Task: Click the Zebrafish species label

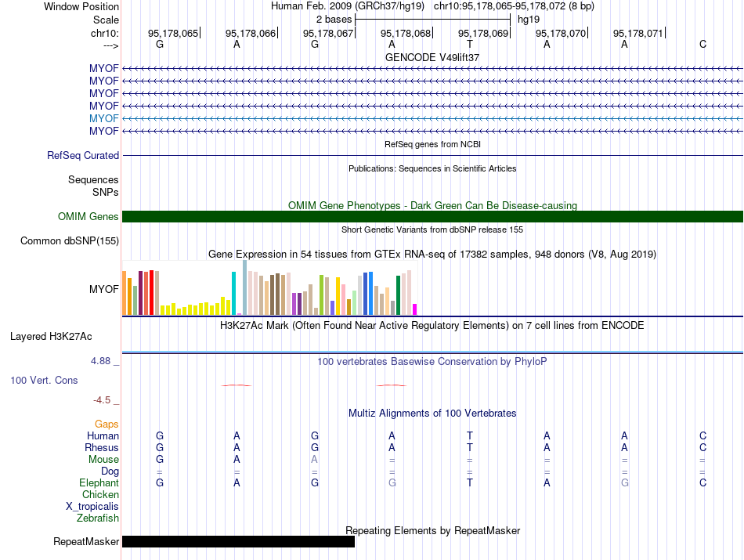Action: click(98, 518)
